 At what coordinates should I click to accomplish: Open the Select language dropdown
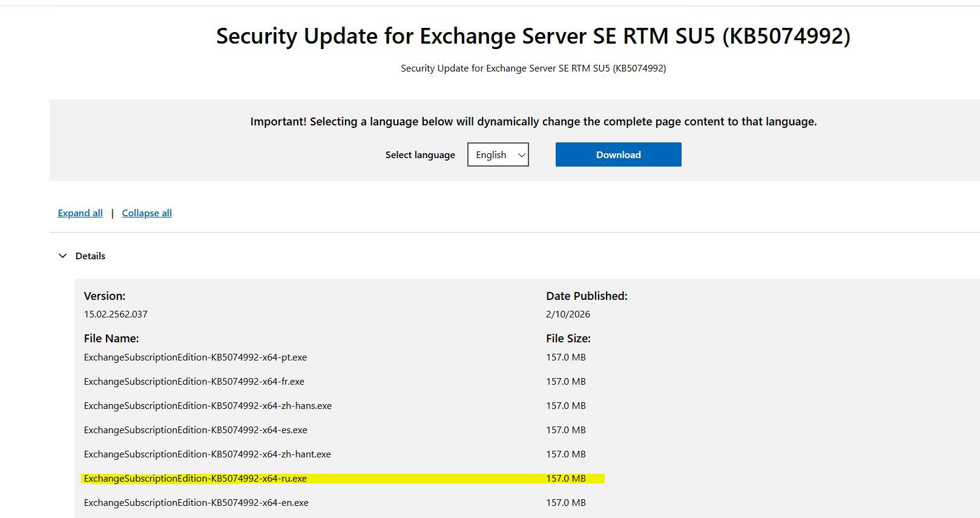(x=498, y=154)
